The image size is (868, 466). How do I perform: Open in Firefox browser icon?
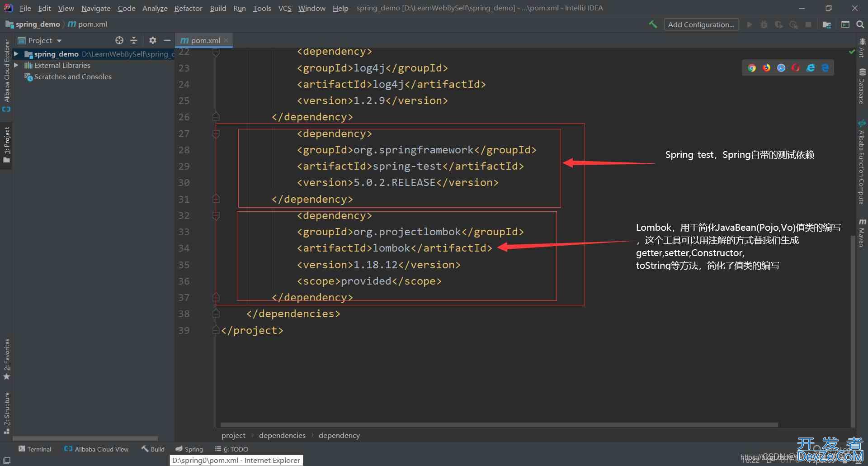tap(767, 68)
